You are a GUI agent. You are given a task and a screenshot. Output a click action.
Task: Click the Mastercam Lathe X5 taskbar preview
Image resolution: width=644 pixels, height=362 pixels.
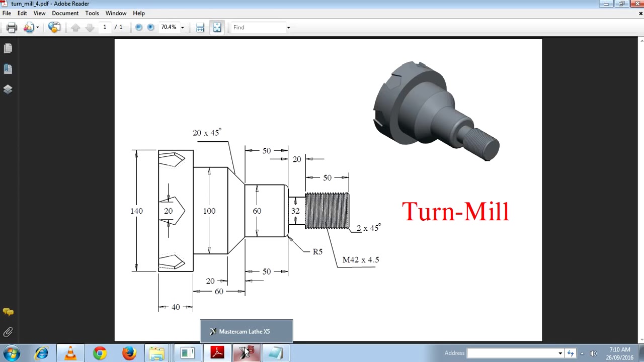click(x=246, y=331)
